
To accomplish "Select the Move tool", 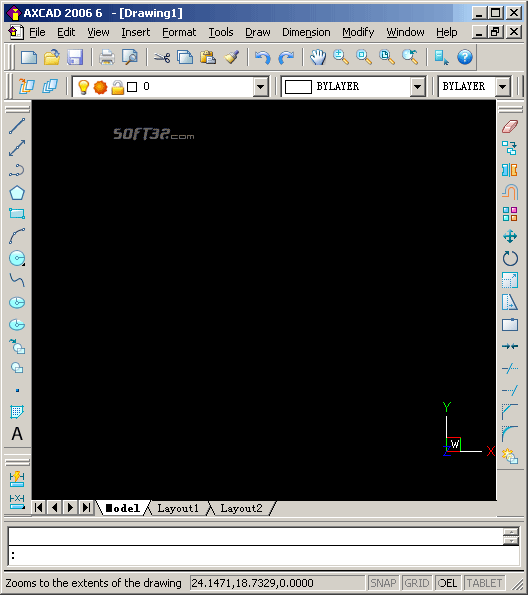I will 510,236.
